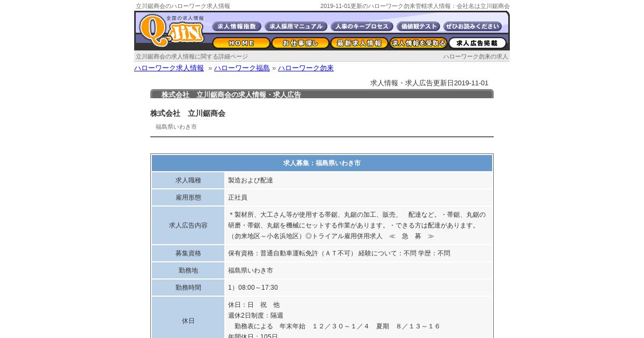This screenshot has width=644, height=338.
Task: Click the Q-JiN site logo
Action: click(x=172, y=30)
